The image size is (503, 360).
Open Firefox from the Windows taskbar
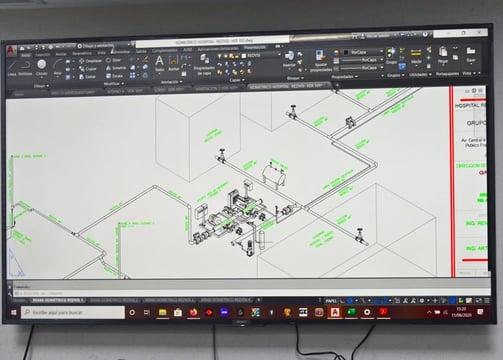(193, 312)
